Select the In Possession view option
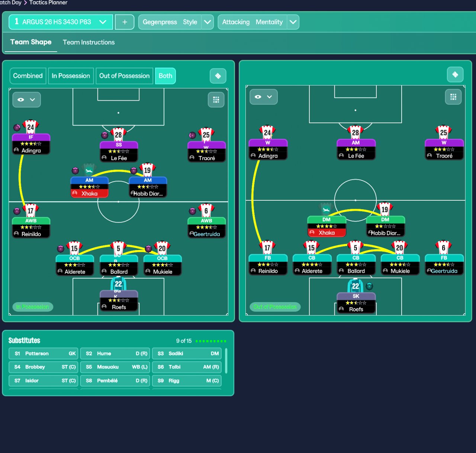The width and height of the screenshot is (476, 453). pos(71,76)
